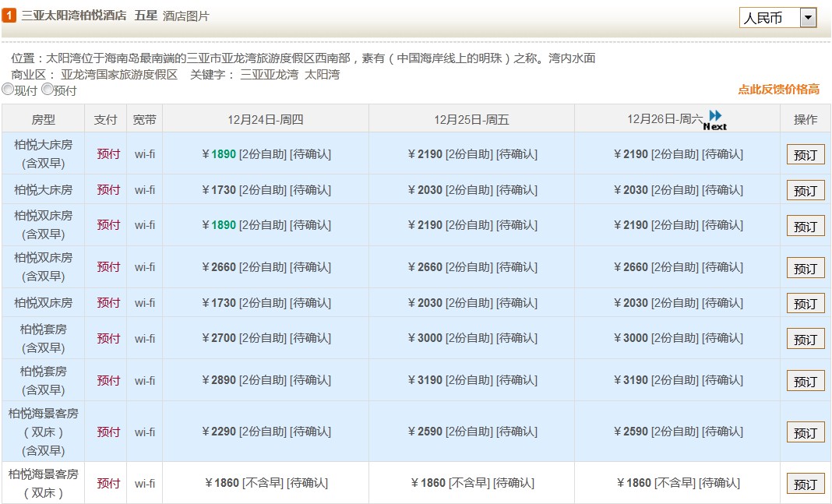Open the 三亚太阳湾柏悦酒店 hotel title link
832x504 pixels.
tap(73, 16)
